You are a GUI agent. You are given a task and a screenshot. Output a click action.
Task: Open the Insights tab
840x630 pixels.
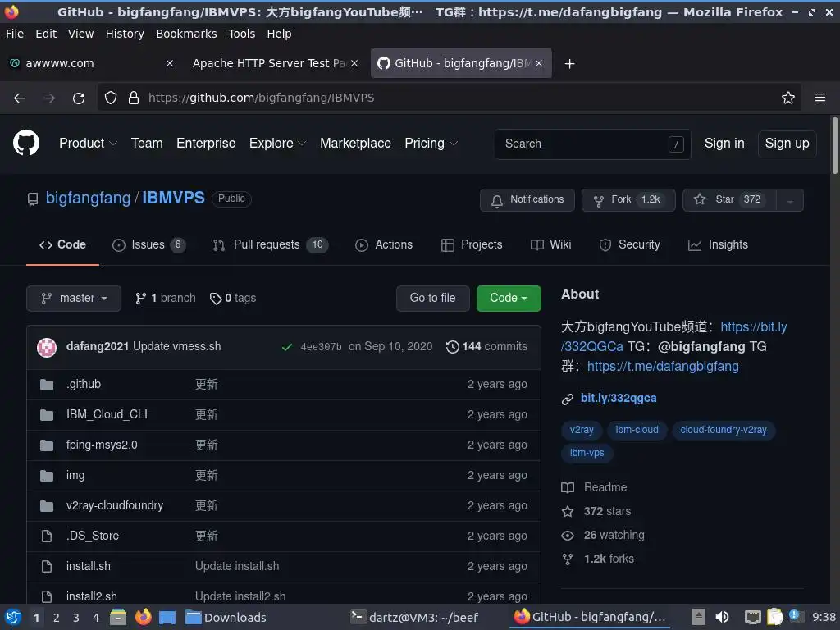click(718, 244)
